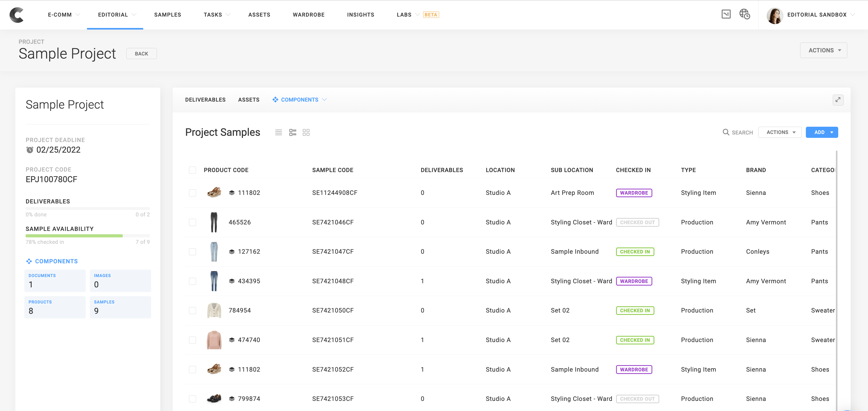Image resolution: width=868 pixels, height=411 pixels.
Task: Check the row for SE7421046CF
Action: pyautogui.click(x=192, y=222)
